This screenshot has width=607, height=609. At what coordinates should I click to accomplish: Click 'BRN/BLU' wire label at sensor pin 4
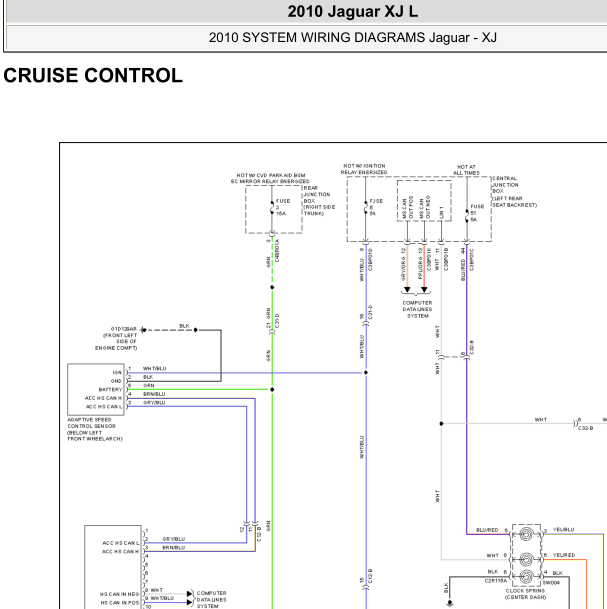click(154, 394)
